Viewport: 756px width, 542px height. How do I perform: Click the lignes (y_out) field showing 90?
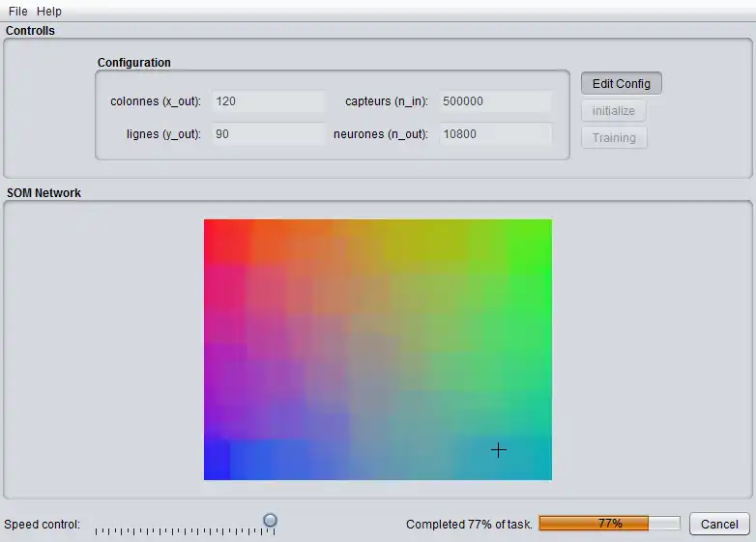(268, 134)
